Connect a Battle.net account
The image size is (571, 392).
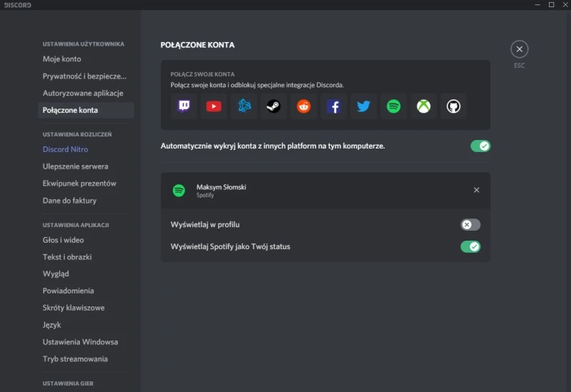pyautogui.click(x=244, y=106)
